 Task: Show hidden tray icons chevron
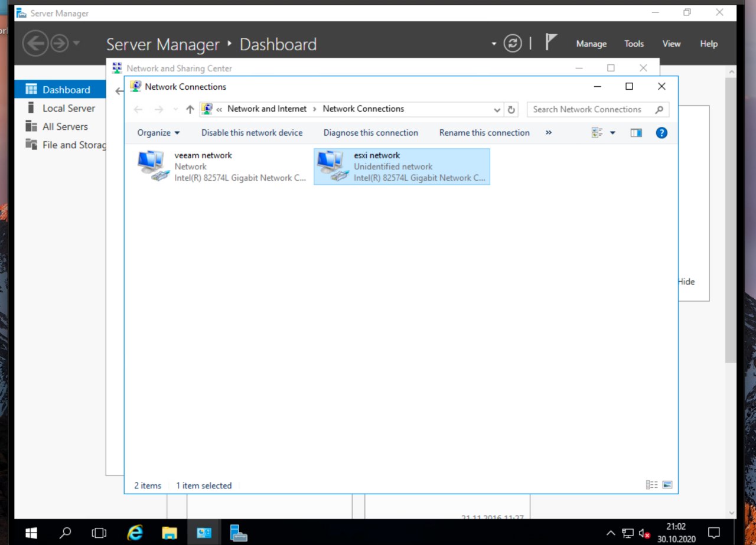611,534
